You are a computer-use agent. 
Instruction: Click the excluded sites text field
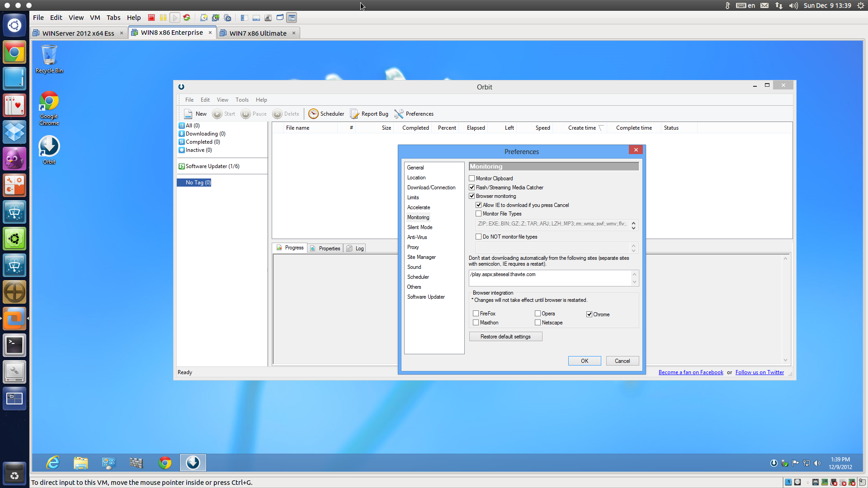550,278
